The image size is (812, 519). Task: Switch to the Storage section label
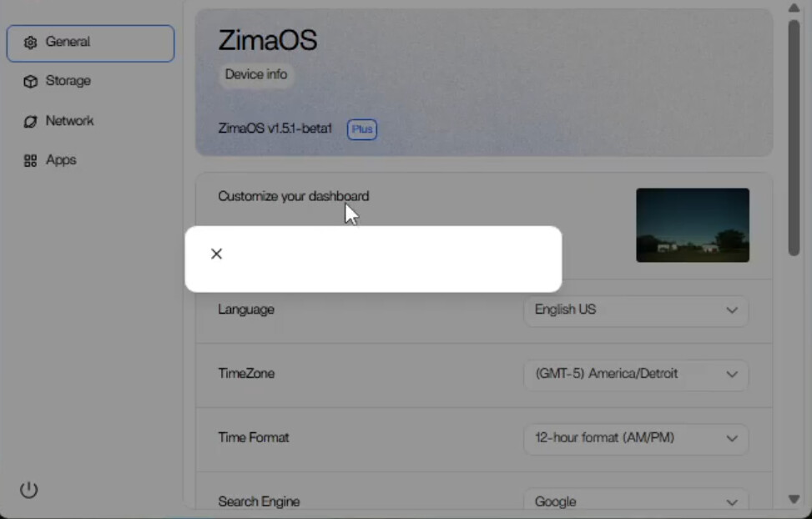tap(68, 81)
